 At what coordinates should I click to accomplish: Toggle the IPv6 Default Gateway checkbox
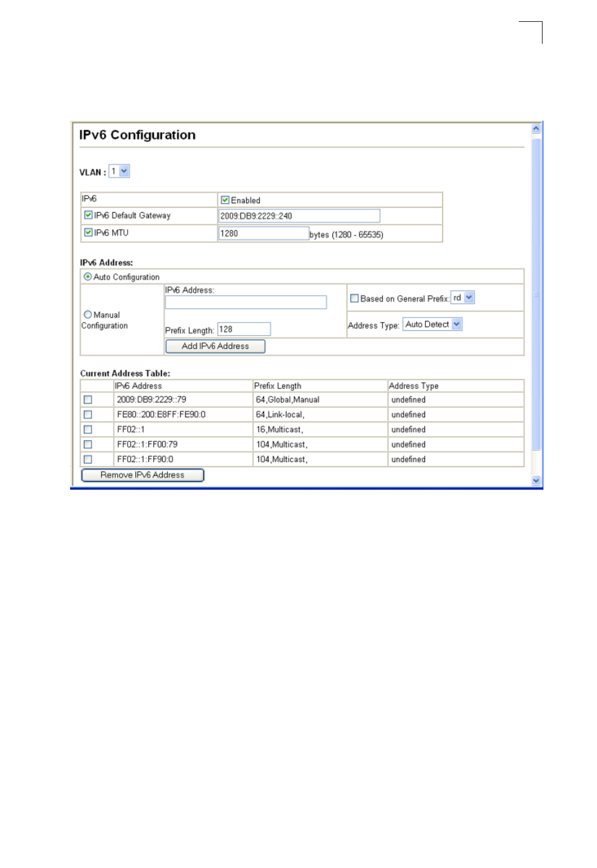click(88, 215)
